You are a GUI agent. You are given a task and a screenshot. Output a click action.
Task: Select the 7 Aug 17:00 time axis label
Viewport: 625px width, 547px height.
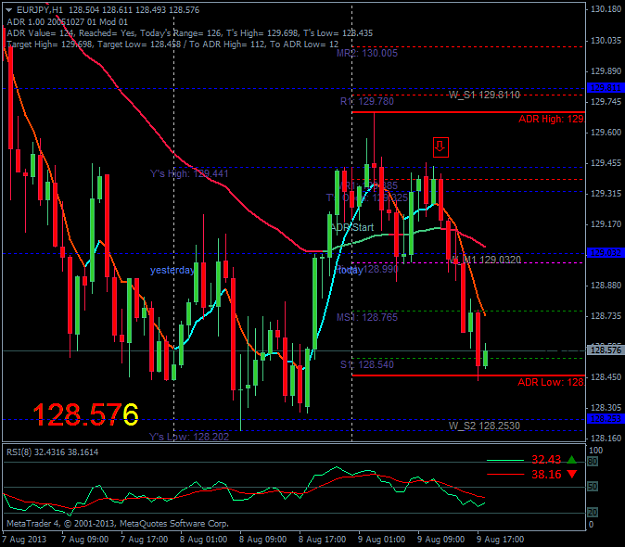pyautogui.click(x=145, y=539)
